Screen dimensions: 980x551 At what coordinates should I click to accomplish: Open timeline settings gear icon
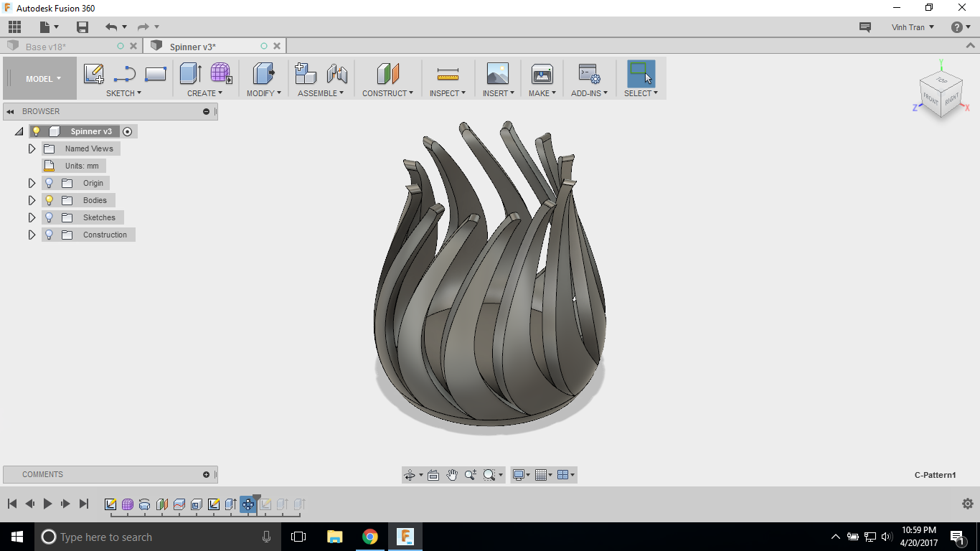967,504
